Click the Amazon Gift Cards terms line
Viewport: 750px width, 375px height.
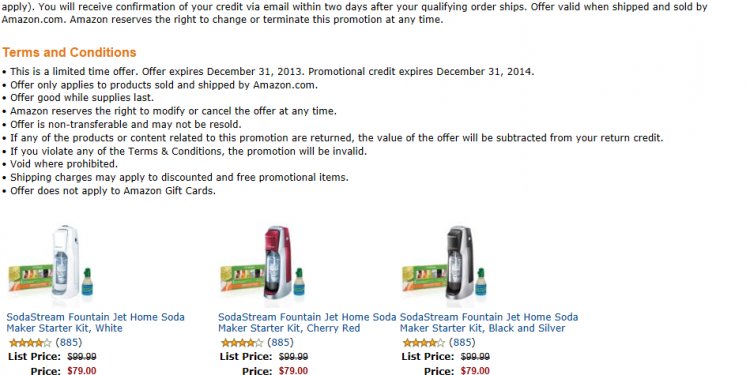pos(109,191)
